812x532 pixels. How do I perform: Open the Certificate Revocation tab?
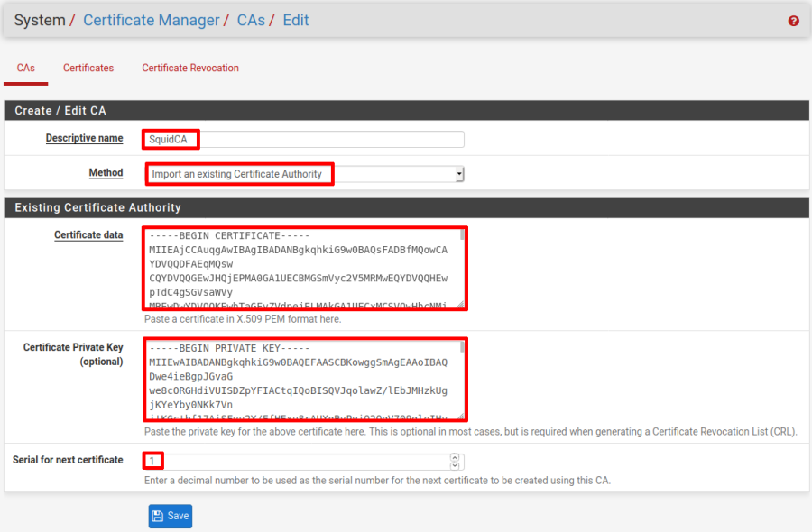190,68
